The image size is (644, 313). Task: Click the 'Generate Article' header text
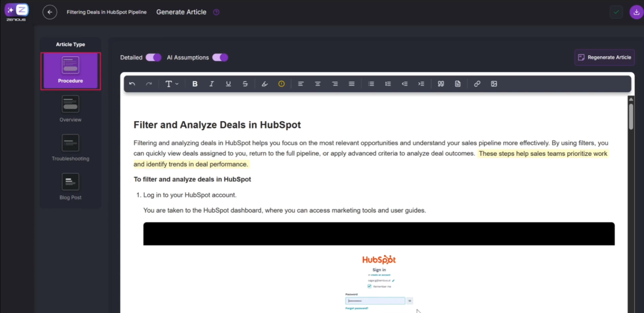tap(181, 12)
